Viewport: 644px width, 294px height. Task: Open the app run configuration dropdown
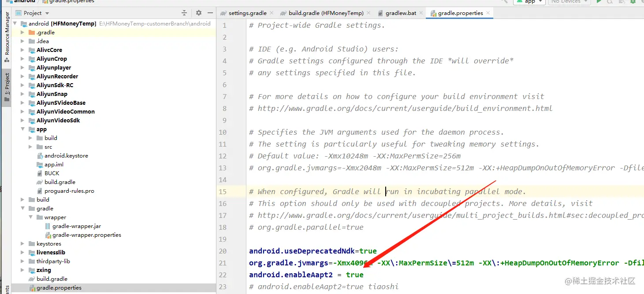(x=529, y=2)
